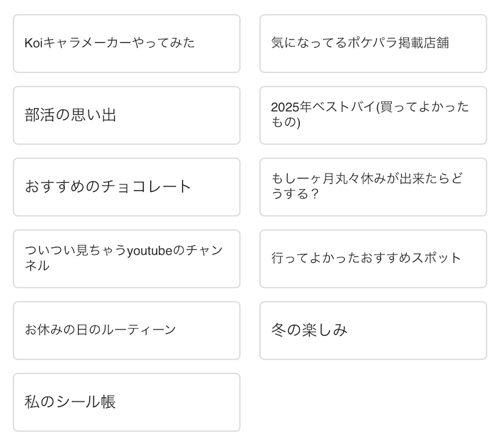Click the chocolate recommendation theme
Screen dimensions: 500x448
click(x=126, y=187)
